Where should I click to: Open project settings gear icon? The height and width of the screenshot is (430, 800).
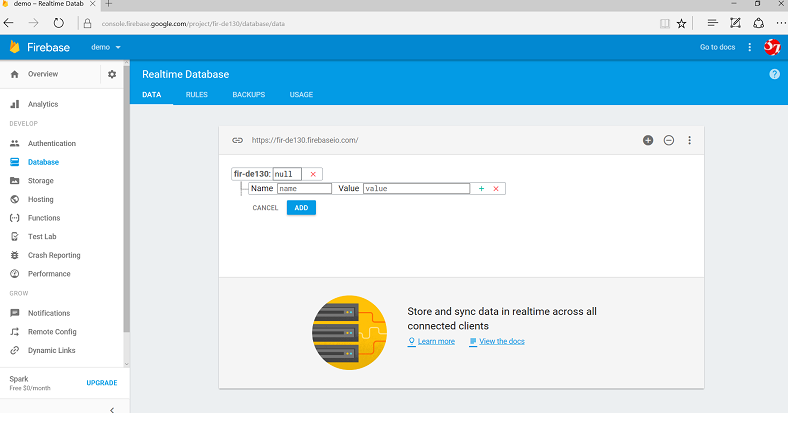112,74
